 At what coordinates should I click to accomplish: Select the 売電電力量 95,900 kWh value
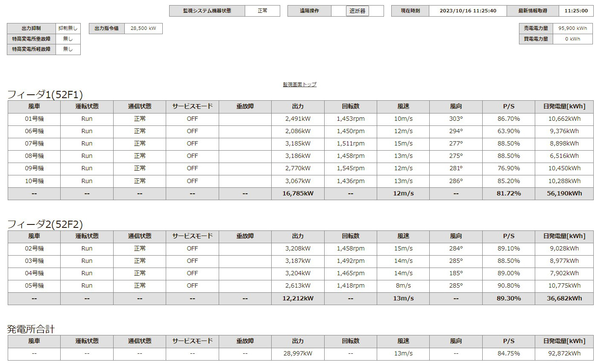pos(572,28)
